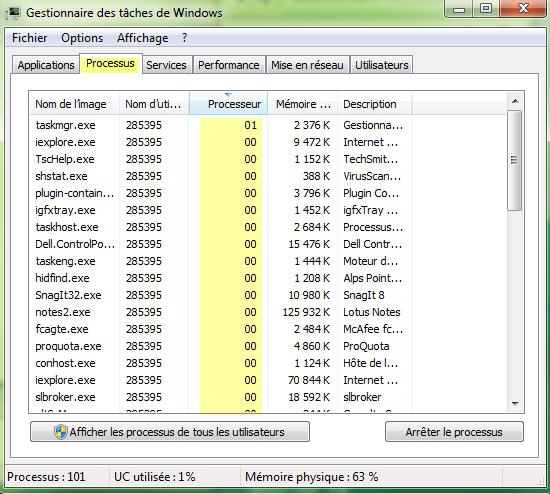
Task: Click the Task Manager title bar icon
Action: [x=14, y=13]
